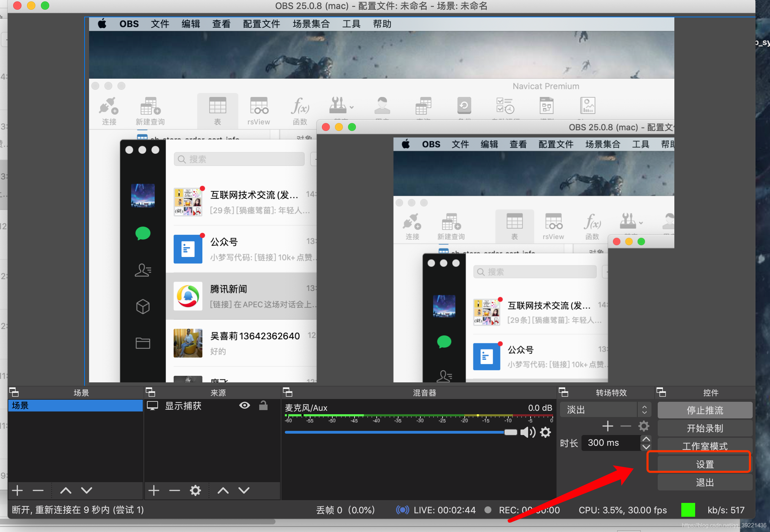
Task: Move source down with arrow
Action: tap(244, 490)
